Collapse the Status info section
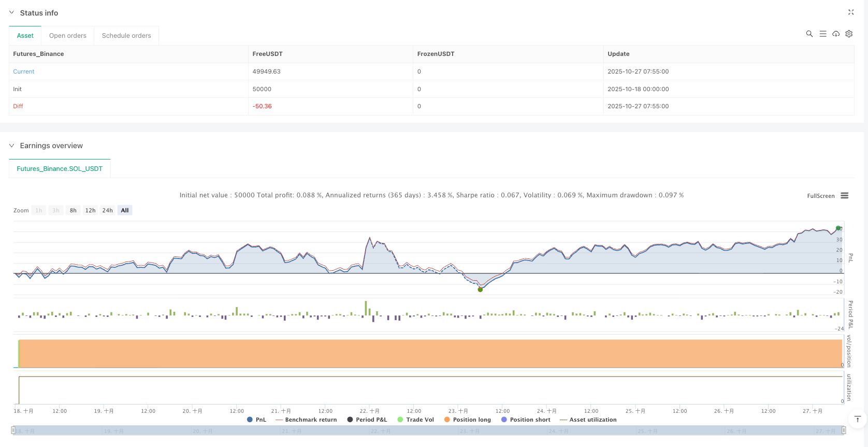This screenshot has height=447, width=868. (x=11, y=12)
